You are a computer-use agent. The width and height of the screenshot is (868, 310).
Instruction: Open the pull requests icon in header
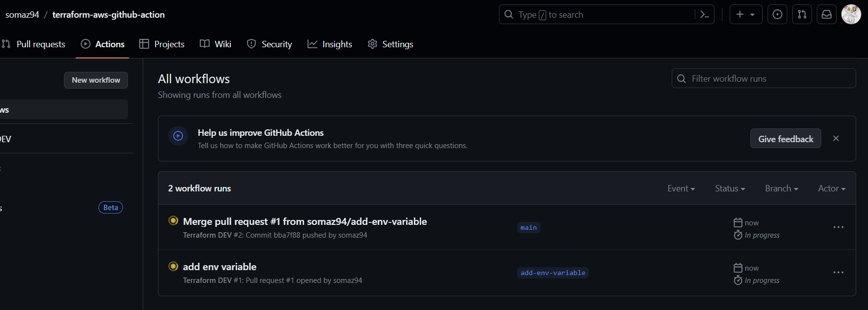click(x=802, y=15)
